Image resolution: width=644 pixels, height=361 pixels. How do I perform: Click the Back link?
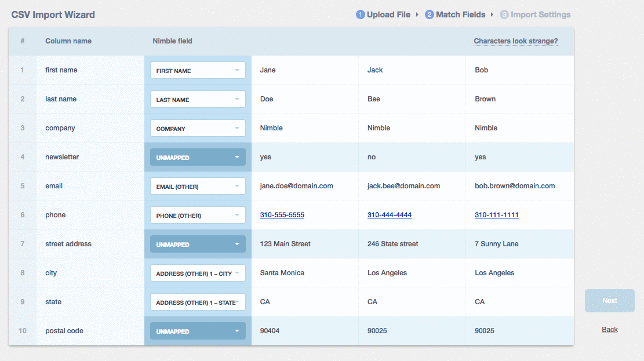(609, 330)
